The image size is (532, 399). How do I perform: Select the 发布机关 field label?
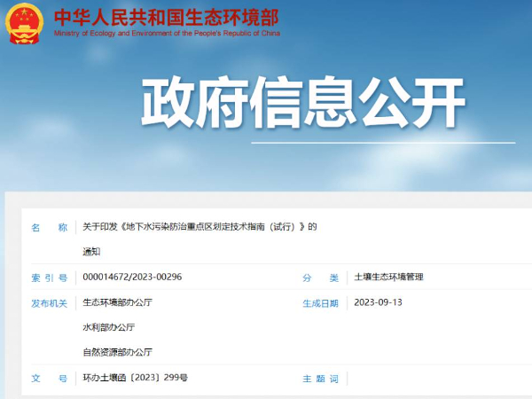(49, 303)
